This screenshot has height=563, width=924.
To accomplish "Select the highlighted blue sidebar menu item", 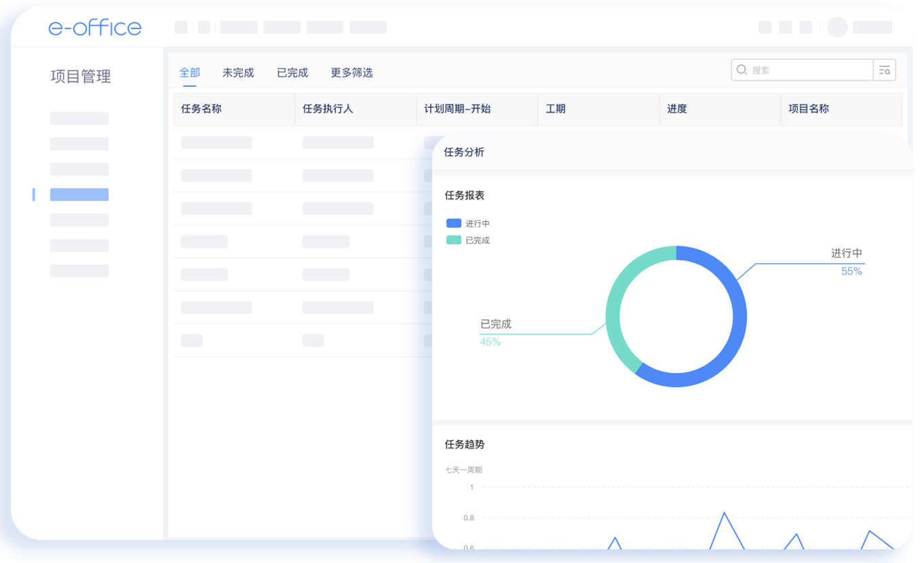I will point(79,195).
